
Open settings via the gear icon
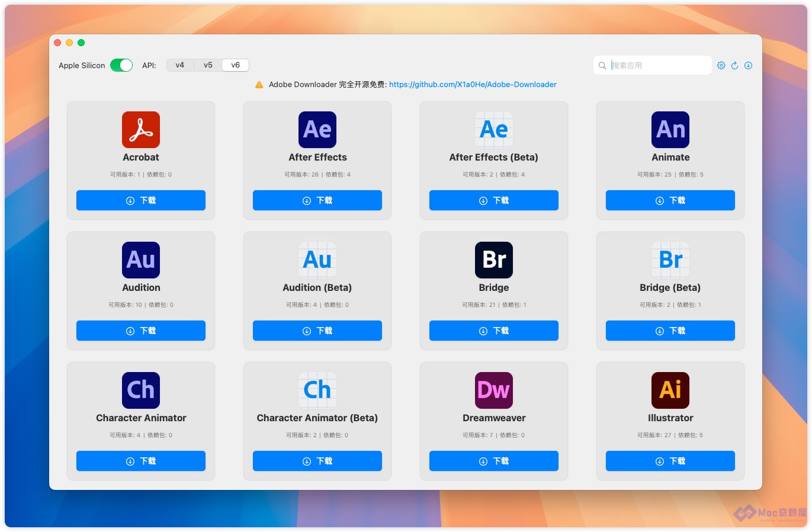click(721, 66)
